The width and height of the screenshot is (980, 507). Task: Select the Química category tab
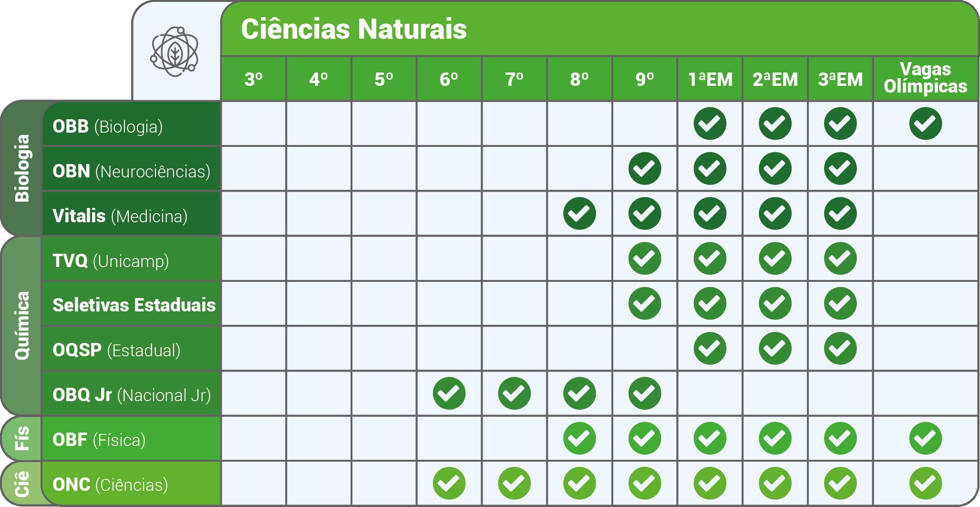pos(21,326)
